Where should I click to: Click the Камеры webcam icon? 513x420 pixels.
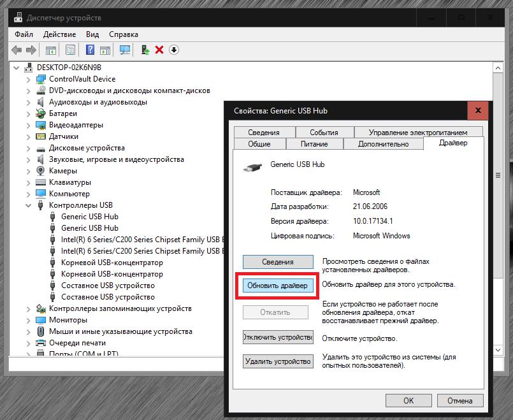click(x=41, y=171)
